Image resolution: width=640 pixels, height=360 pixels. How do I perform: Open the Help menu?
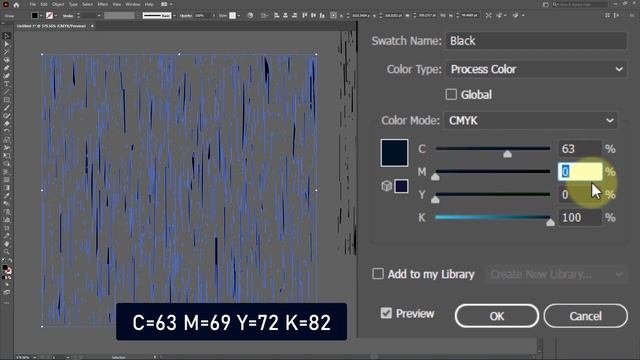[x=149, y=4]
